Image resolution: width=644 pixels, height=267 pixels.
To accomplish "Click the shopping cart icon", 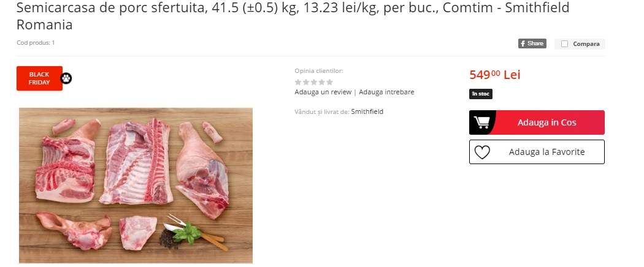I will coord(481,122).
